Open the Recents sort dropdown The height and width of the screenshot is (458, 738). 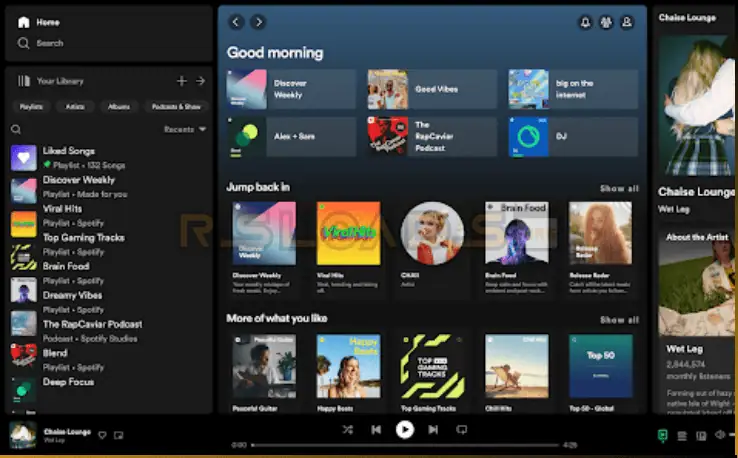(x=185, y=129)
